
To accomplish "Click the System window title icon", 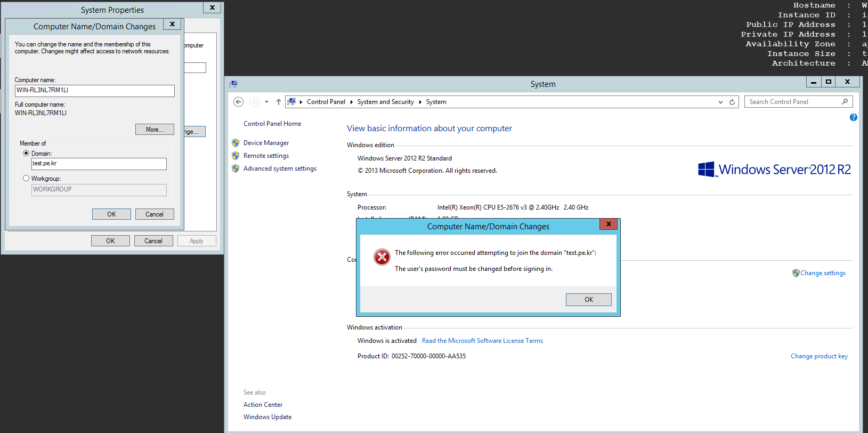I will pyautogui.click(x=233, y=84).
